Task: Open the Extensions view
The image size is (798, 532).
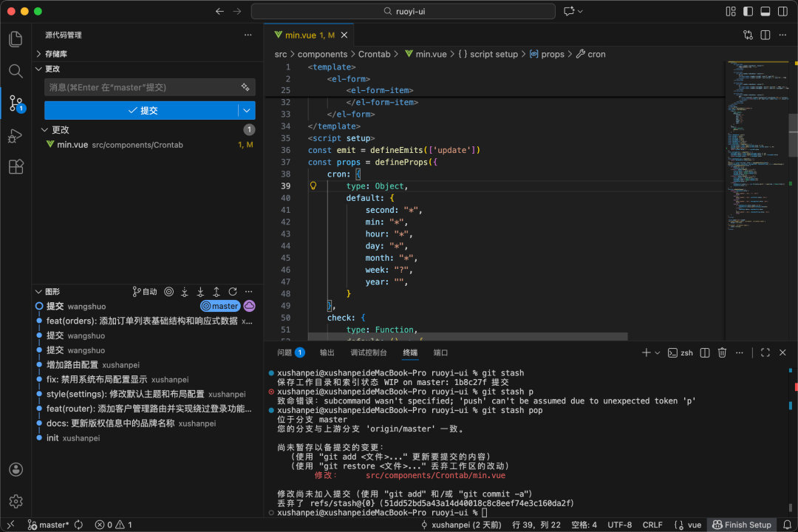Action: click(16, 168)
